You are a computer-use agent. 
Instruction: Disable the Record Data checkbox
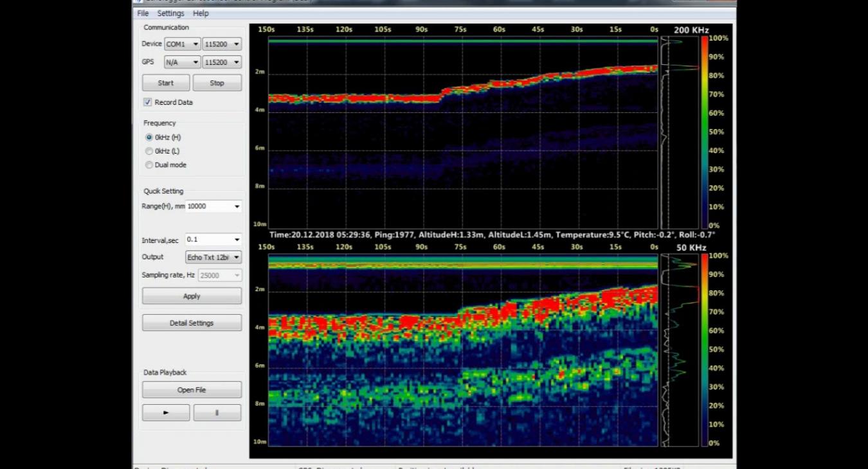pyautogui.click(x=147, y=102)
